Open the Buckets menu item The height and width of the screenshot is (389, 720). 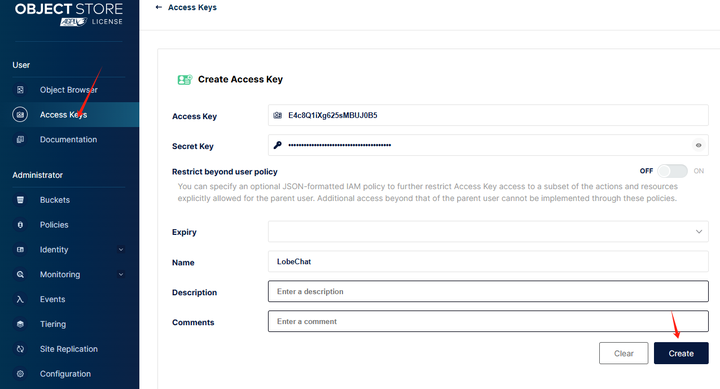point(69,200)
